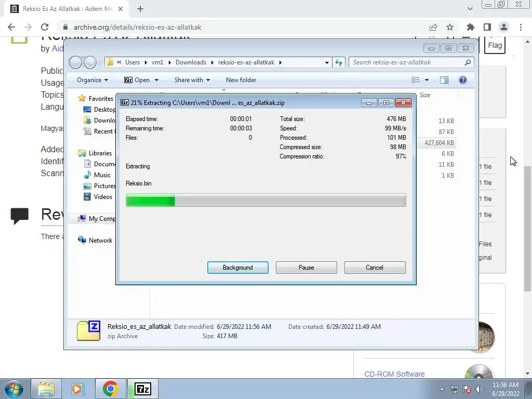Expand the Open button dropdown arrow

pyautogui.click(x=156, y=80)
